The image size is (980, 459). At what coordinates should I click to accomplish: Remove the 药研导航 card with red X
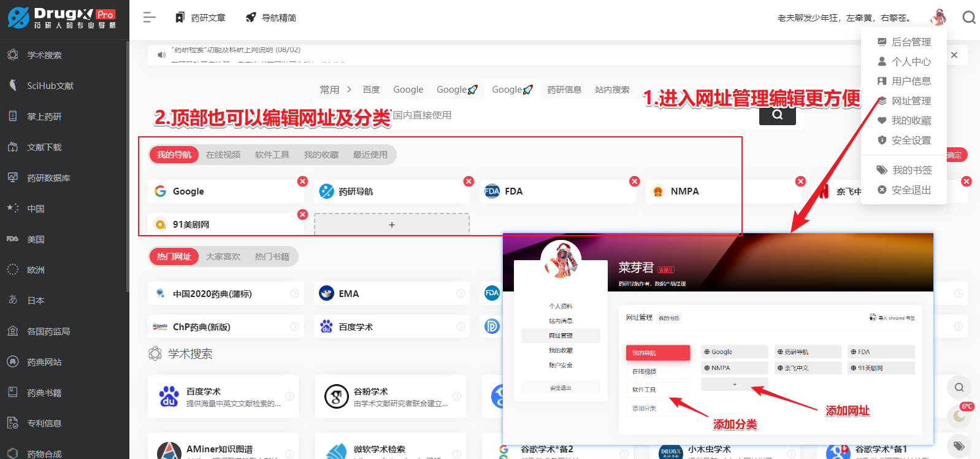pyautogui.click(x=469, y=181)
